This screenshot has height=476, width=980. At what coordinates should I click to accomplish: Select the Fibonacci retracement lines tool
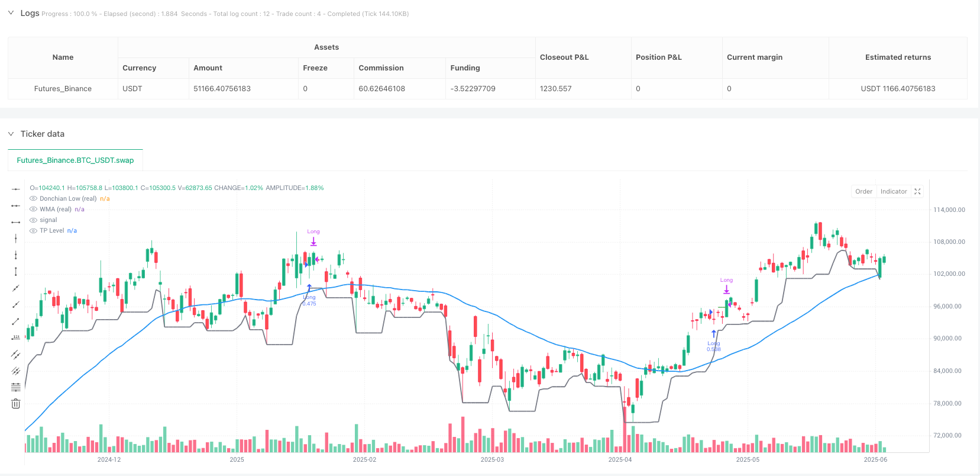pyautogui.click(x=16, y=387)
